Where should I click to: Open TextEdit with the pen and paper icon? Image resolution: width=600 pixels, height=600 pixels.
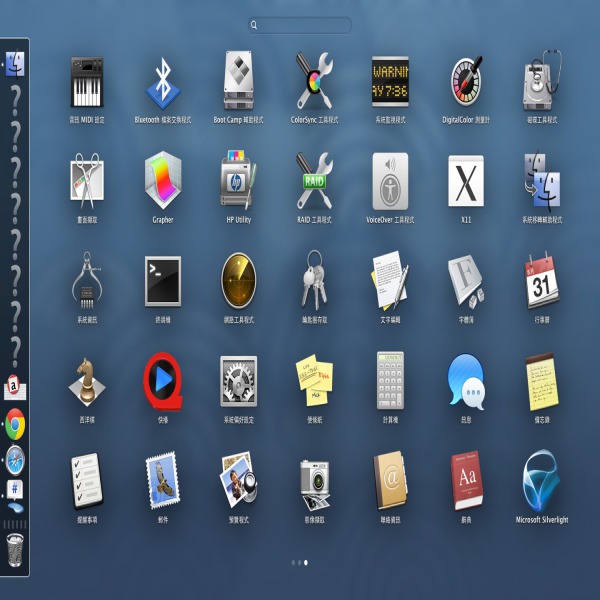pyautogui.click(x=390, y=280)
